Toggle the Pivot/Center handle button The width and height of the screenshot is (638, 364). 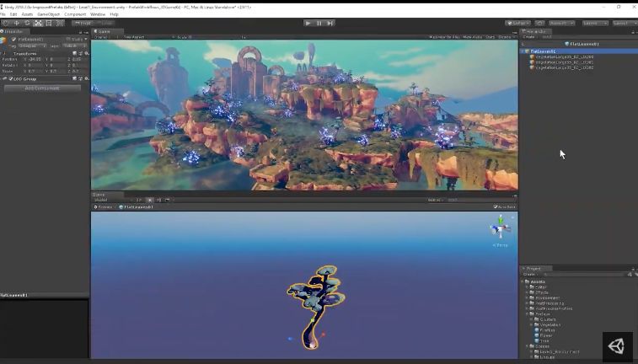tap(83, 24)
